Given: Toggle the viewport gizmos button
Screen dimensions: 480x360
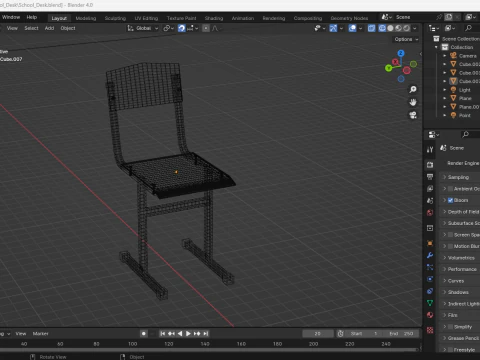Looking at the screenshot, I should coord(333,28).
